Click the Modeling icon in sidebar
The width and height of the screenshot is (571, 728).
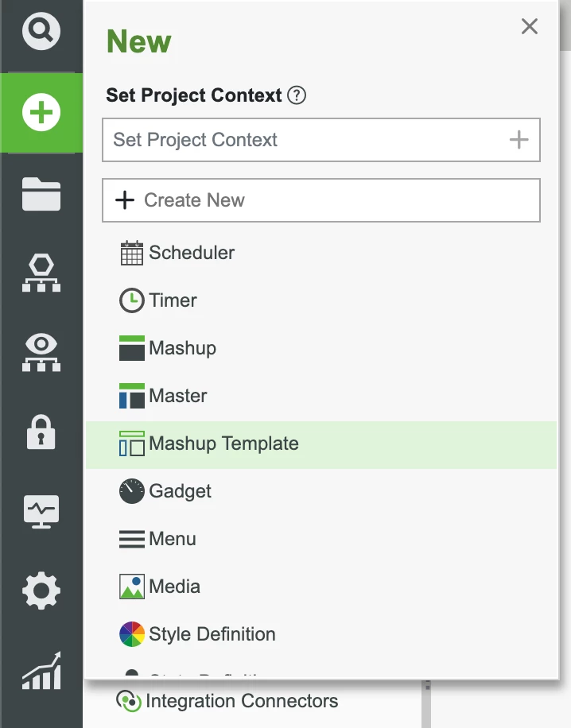(x=41, y=270)
